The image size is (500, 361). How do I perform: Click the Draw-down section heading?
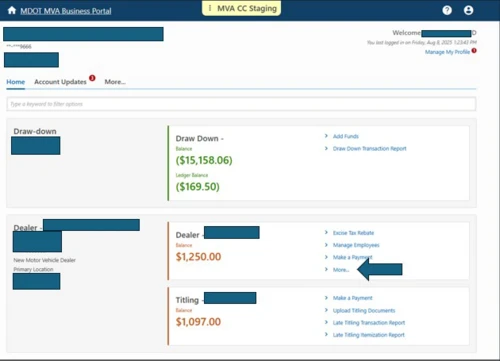[x=35, y=131]
